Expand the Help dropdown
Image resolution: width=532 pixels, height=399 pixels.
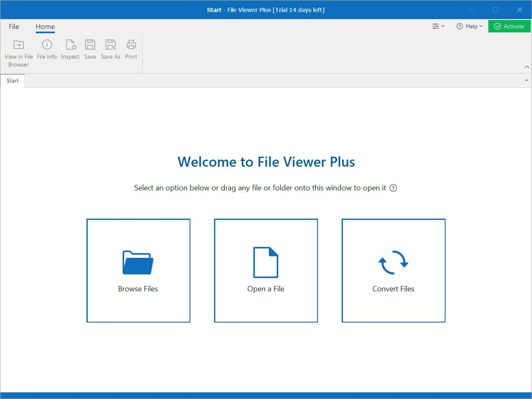click(480, 26)
